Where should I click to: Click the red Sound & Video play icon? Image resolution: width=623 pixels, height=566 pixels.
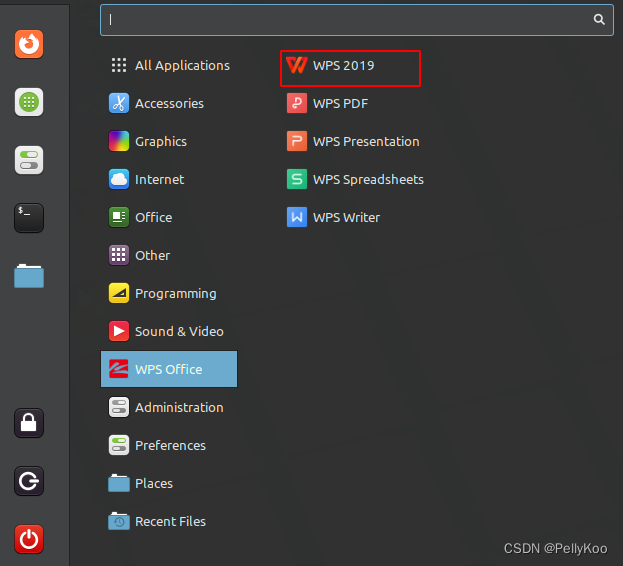pos(119,331)
